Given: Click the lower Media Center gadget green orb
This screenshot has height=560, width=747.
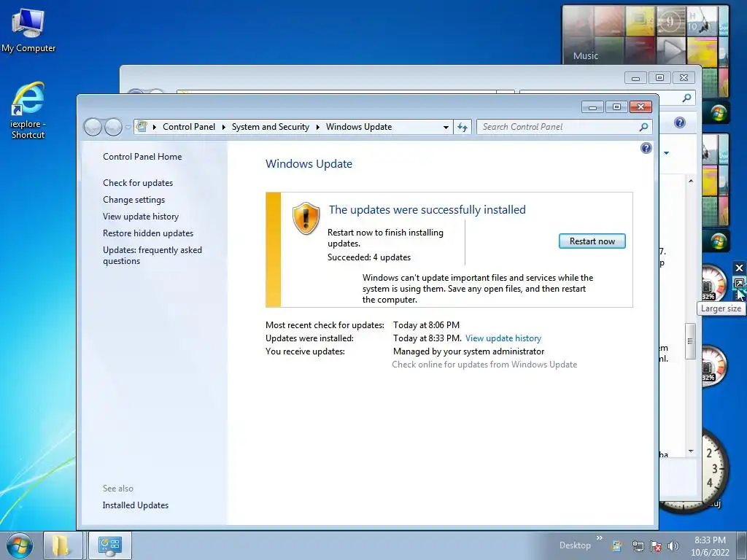Looking at the screenshot, I should tap(719, 241).
